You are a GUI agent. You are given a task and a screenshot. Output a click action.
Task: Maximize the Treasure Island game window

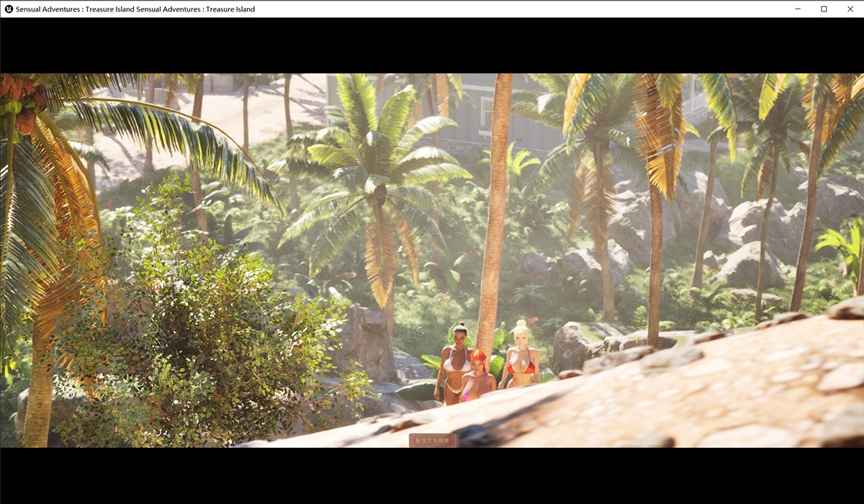pyautogui.click(x=824, y=9)
